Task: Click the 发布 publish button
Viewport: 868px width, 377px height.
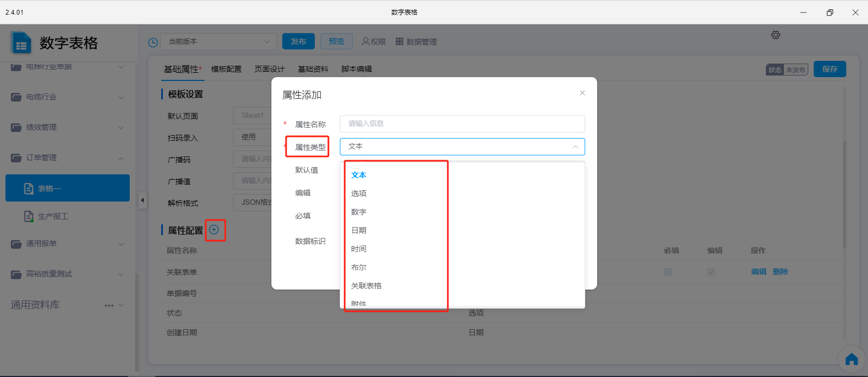Action: tap(299, 42)
